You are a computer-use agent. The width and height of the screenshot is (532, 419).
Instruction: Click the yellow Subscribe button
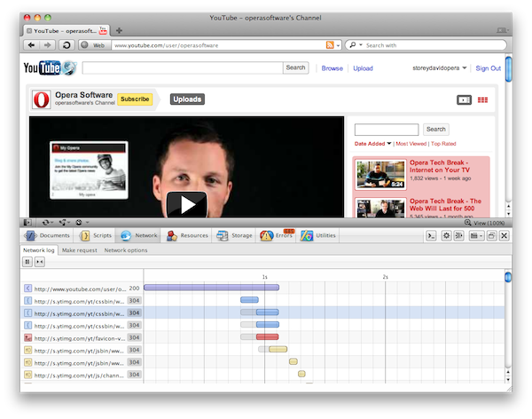(134, 99)
